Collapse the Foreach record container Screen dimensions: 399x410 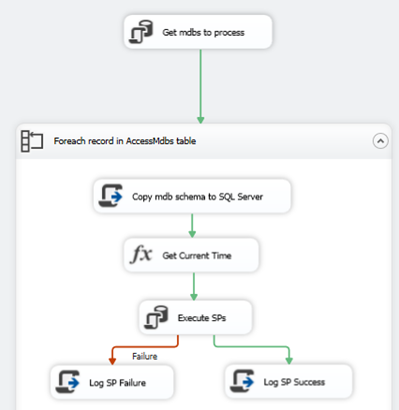(x=380, y=141)
